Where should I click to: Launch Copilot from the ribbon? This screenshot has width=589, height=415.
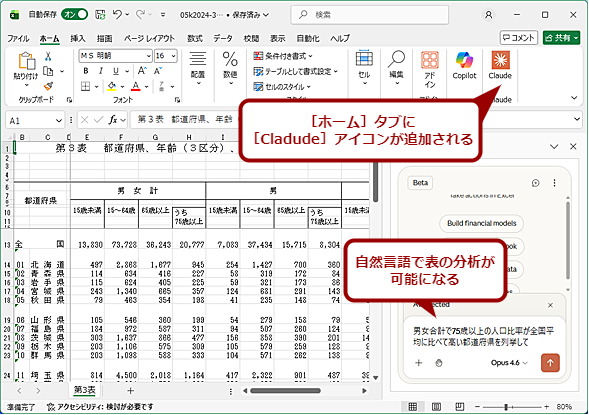(464, 65)
